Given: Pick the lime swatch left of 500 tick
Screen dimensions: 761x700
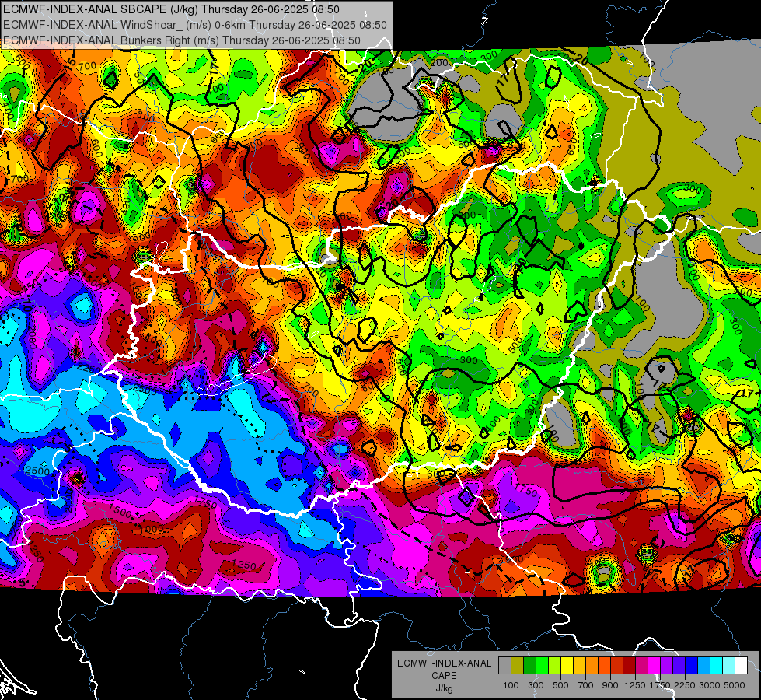Looking at the screenshot, I should click(x=554, y=666).
